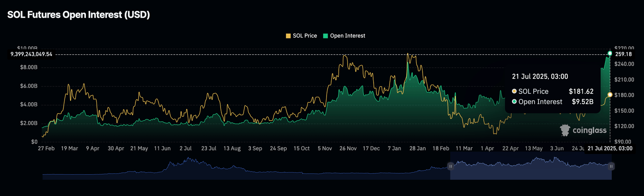Click the green Open Interest data point marker
Screen dimensions: 644x196
tap(610, 53)
